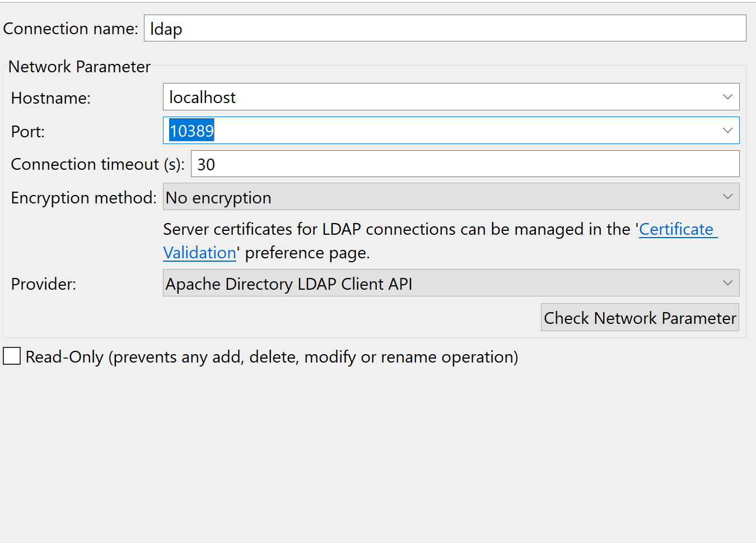Screen dimensions: 756x543
Task: Open the Certificate Validation preference link
Action: tap(678, 229)
